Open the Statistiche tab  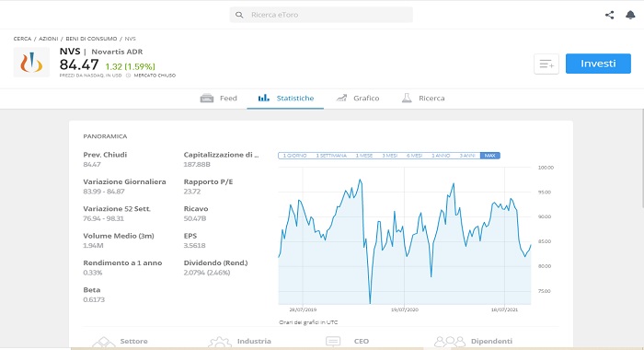click(285, 99)
